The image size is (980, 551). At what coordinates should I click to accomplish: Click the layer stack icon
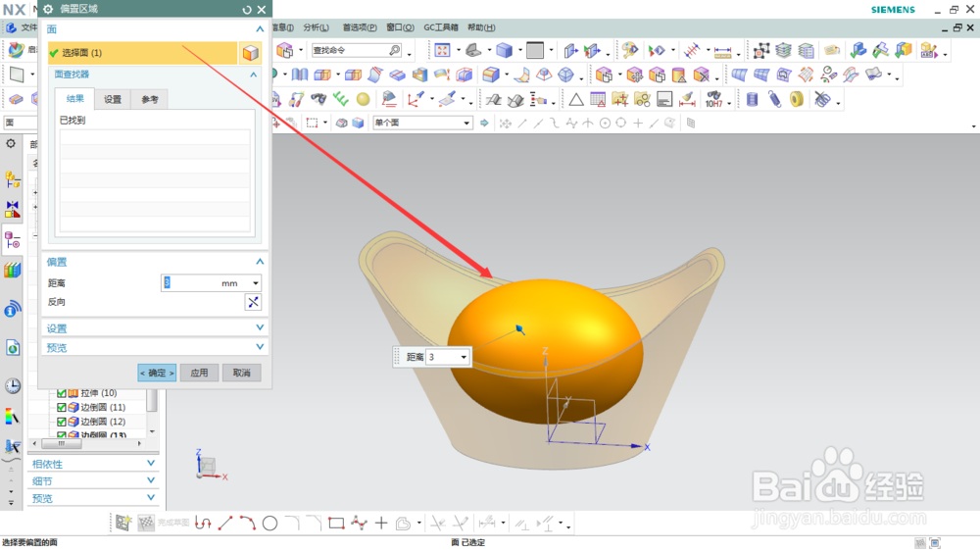click(x=783, y=50)
